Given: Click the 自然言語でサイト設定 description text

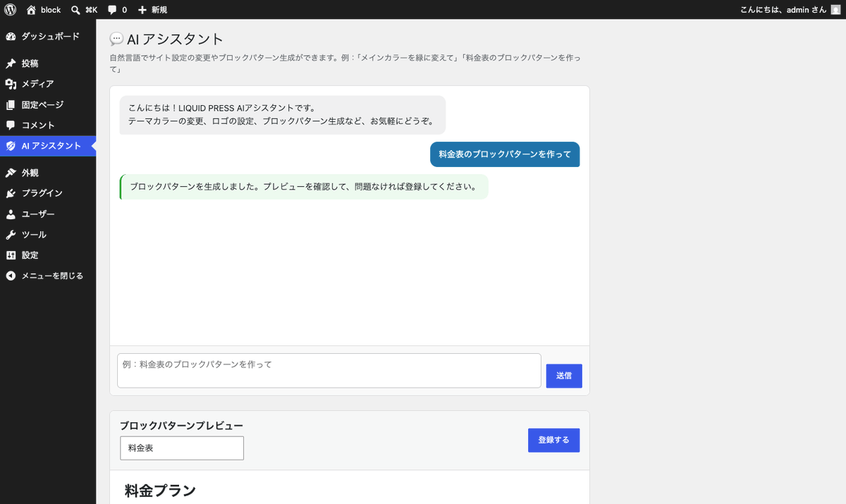Looking at the screenshot, I should pyautogui.click(x=345, y=63).
